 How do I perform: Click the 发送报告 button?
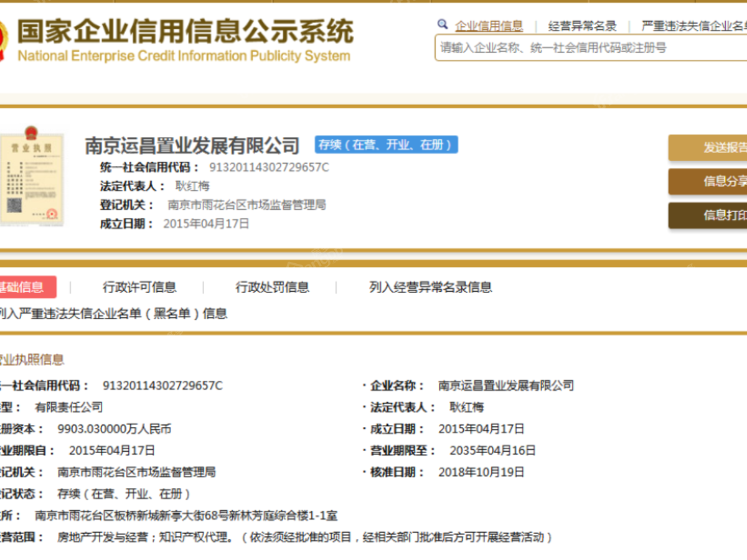708,147
